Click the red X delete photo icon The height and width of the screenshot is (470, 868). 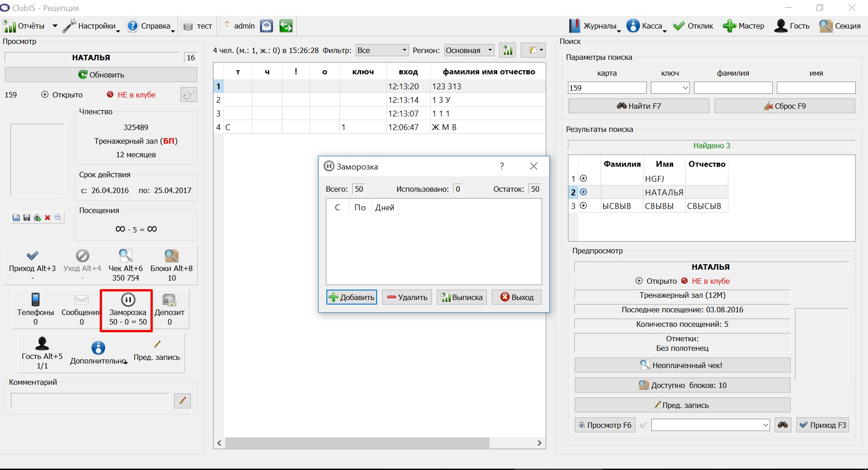(x=48, y=218)
